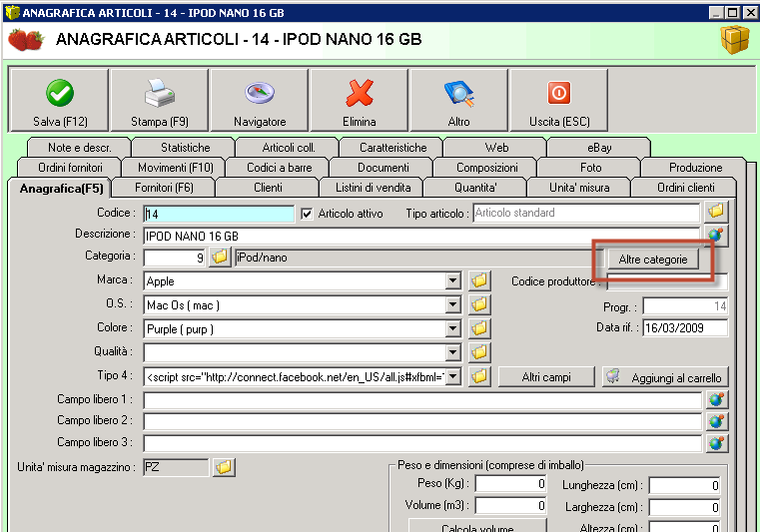Click the Peso (Kg) field
The image size is (760, 532).
click(511, 483)
